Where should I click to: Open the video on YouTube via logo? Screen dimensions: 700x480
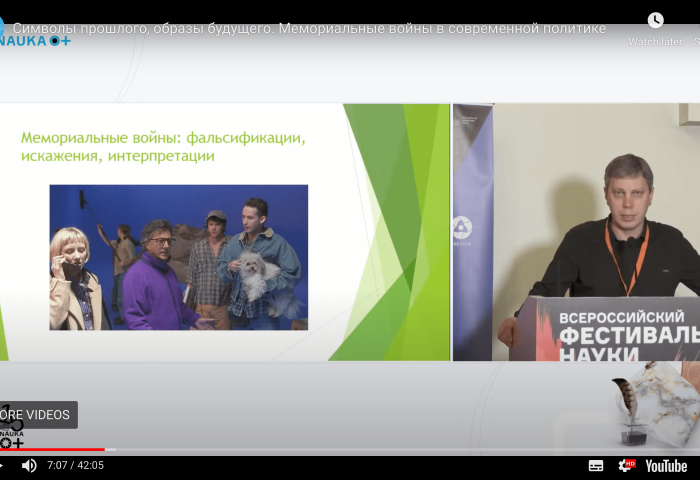pos(665,466)
